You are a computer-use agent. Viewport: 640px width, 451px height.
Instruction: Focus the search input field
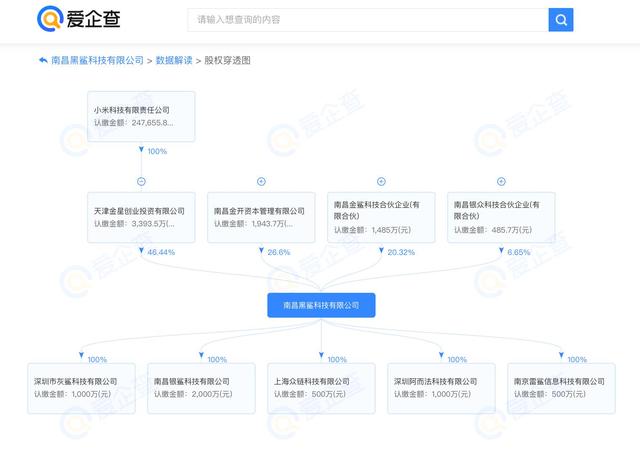coord(368,20)
